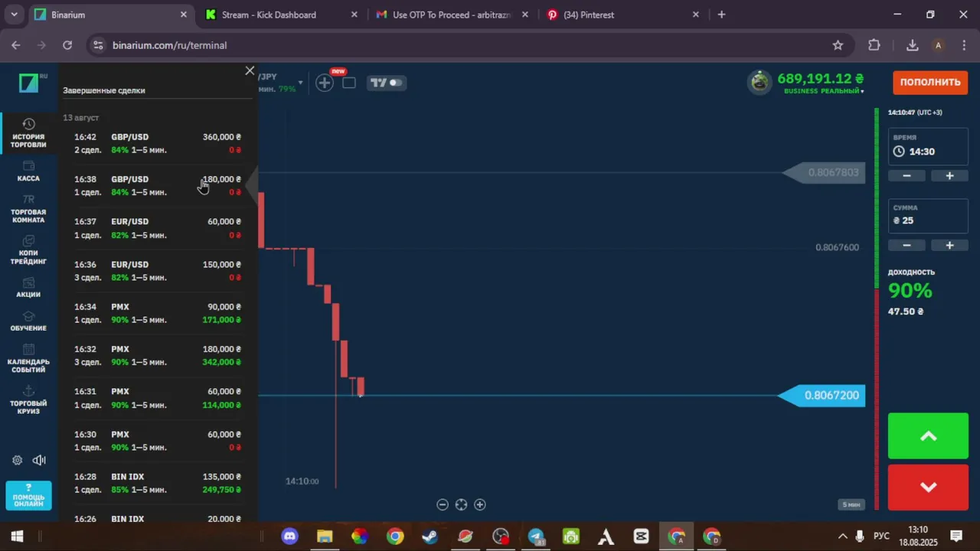Click the ПОПОЛНИТЬ deposit button
The image size is (980, 551).
(930, 82)
